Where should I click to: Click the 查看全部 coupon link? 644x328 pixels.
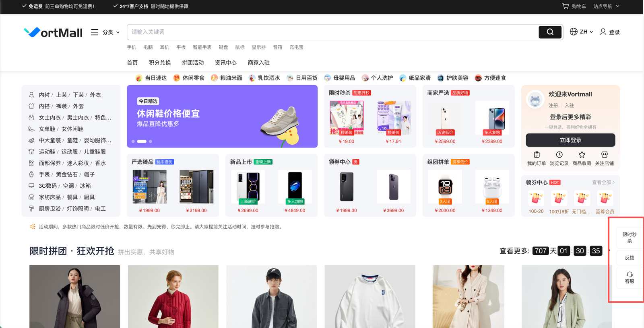tap(603, 182)
